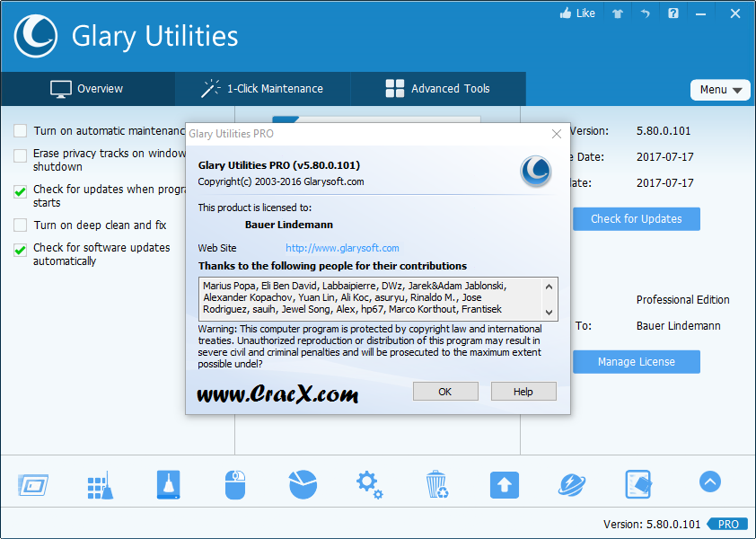Collapse the bottom toolbar with the up chevron

(709, 482)
